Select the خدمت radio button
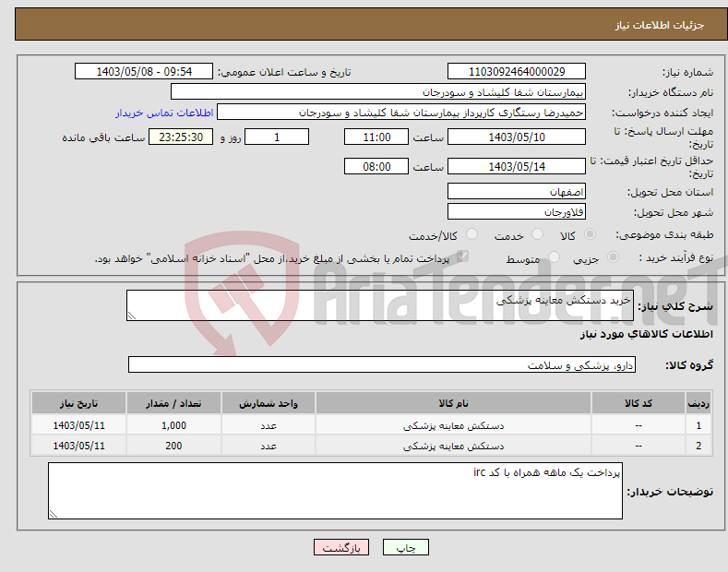Viewport: 728px width, 572px height. [x=537, y=234]
